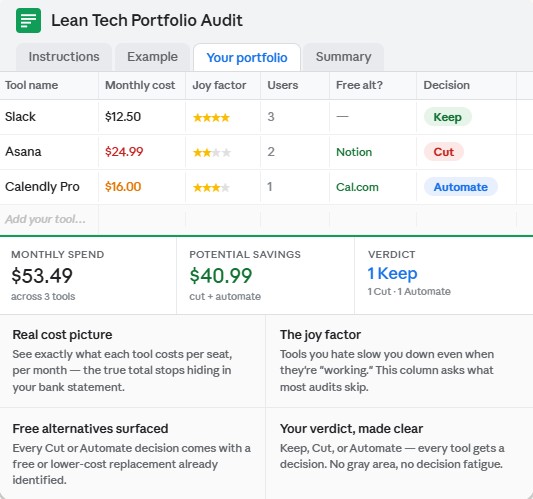The height and width of the screenshot is (499, 533).
Task: Click the Add your tool... input cell
Action: click(x=49, y=219)
